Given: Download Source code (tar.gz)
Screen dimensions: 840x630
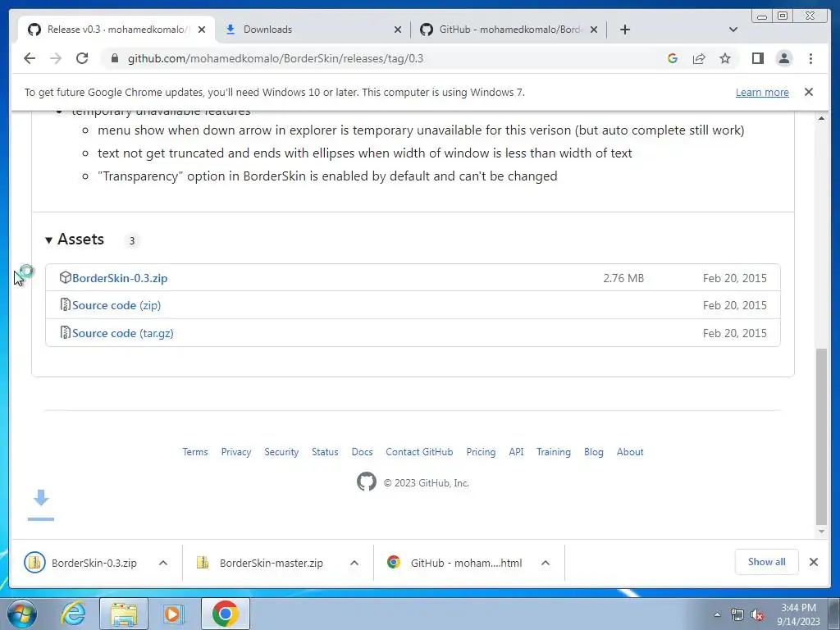Looking at the screenshot, I should pyautogui.click(x=123, y=333).
